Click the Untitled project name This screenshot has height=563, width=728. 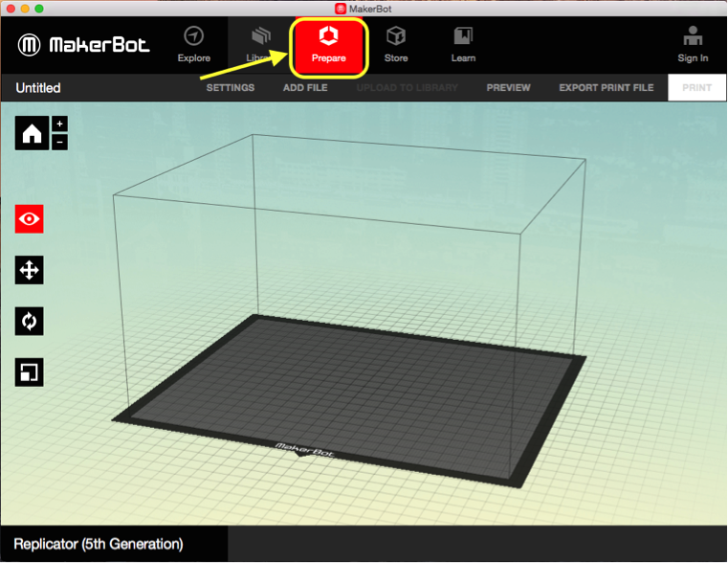(38, 88)
